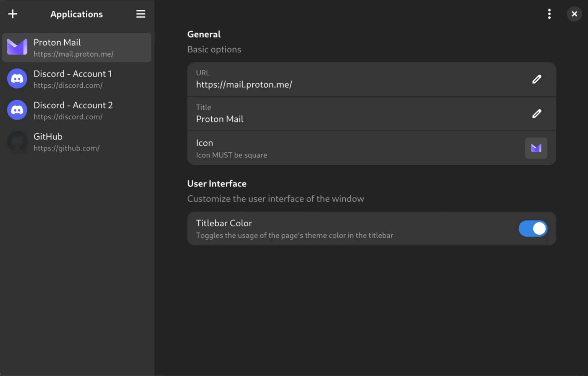Click the Titlebar Color settings row
This screenshot has height=376, width=588.
(345, 229)
